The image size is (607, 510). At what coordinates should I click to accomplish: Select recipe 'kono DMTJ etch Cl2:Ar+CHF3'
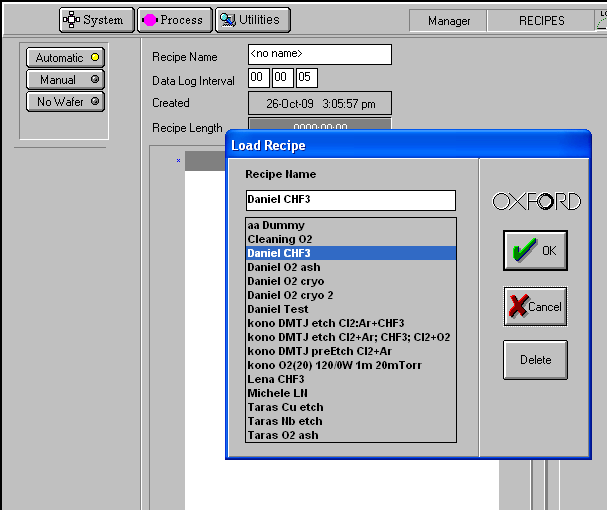coord(351,323)
